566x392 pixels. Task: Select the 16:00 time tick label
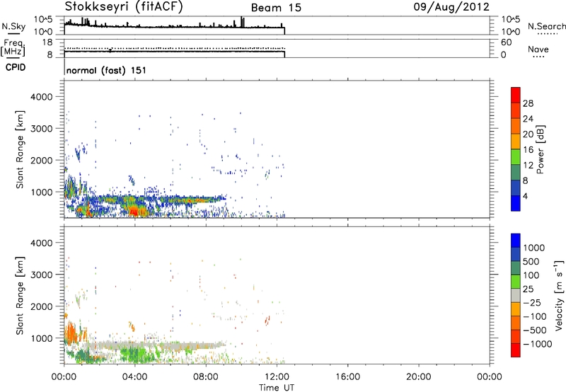(x=347, y=377)
